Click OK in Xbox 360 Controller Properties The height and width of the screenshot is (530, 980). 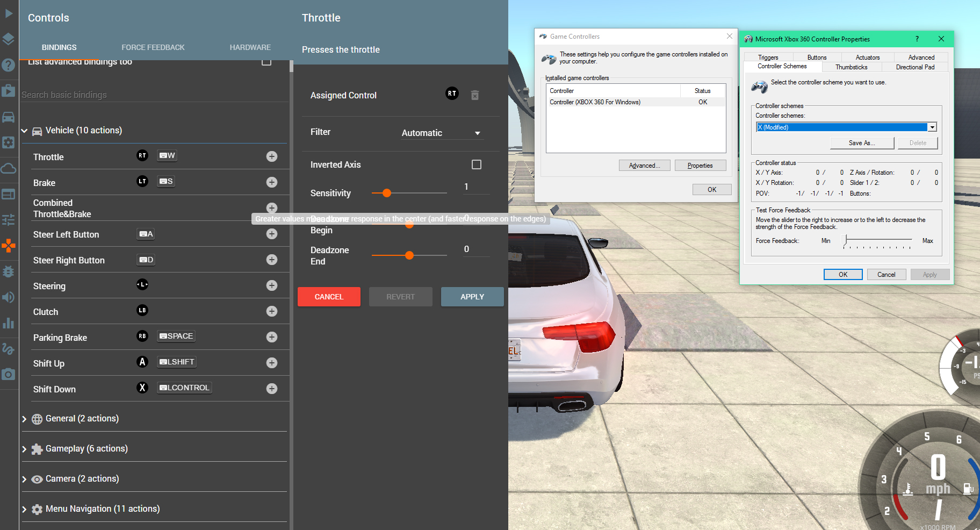click(x=843, y=275)
